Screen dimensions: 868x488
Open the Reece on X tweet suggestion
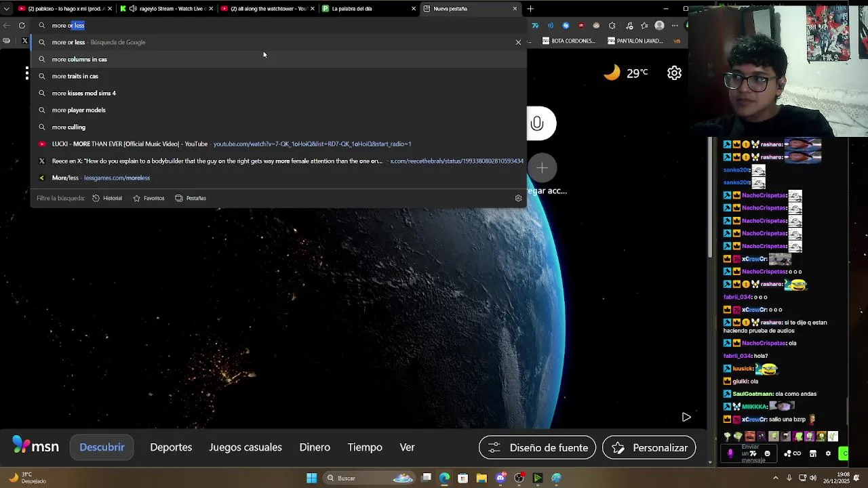278,161
